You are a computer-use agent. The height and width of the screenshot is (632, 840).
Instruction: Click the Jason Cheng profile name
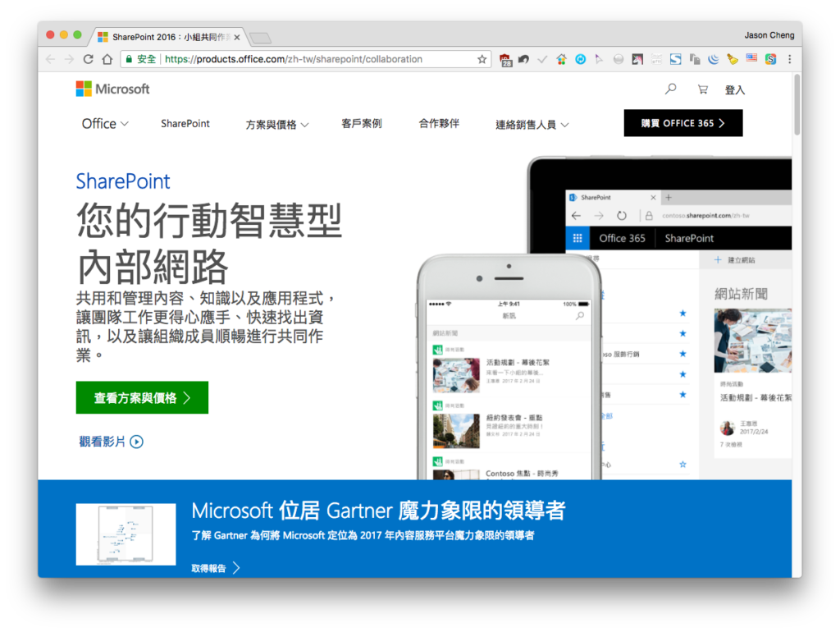pos(769,34)
